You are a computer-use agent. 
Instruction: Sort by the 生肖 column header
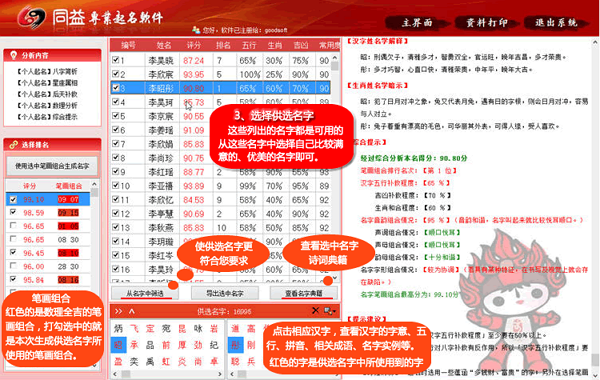(x=275, y=45)
